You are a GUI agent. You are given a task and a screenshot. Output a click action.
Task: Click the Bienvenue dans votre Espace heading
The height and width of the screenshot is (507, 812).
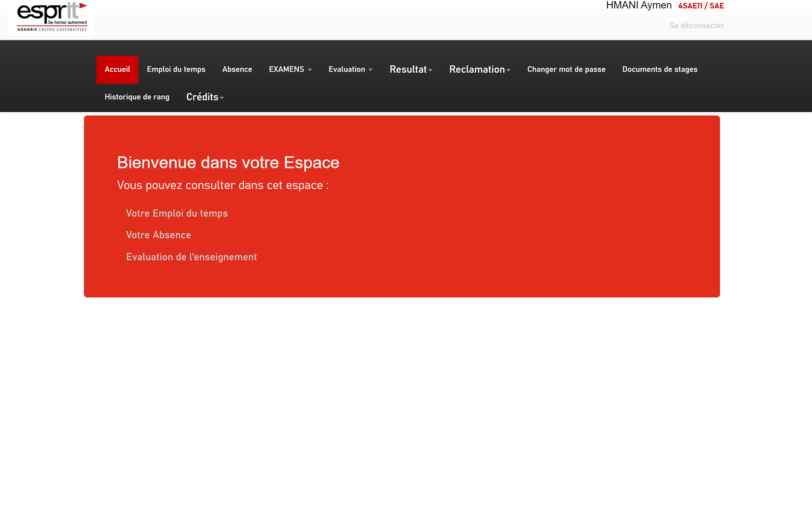click(x=228, y=163)
